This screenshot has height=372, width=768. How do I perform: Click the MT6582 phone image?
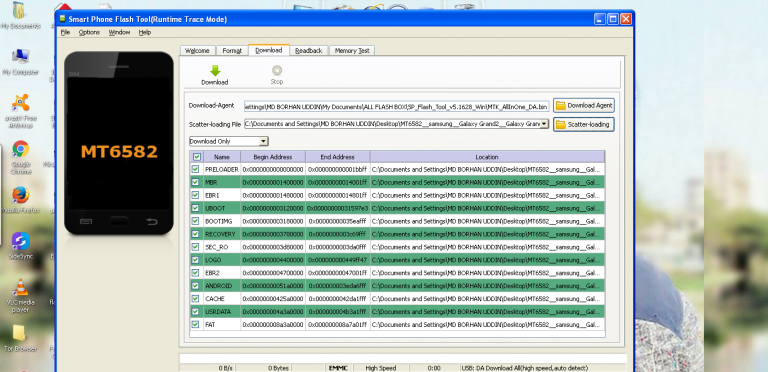point(119,143)
